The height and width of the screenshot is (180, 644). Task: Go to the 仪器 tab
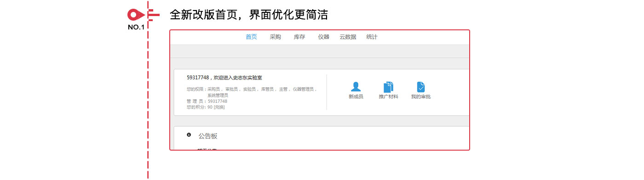(x=323, y=37)
